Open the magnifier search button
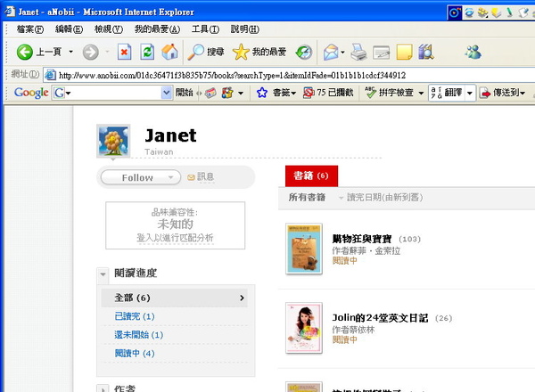This screenshot has width=535, height=392. coord(206,53)
